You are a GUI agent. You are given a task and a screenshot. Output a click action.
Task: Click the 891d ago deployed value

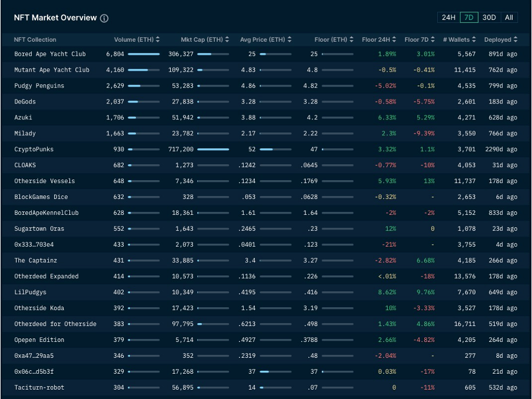click(x=503, y=54)
